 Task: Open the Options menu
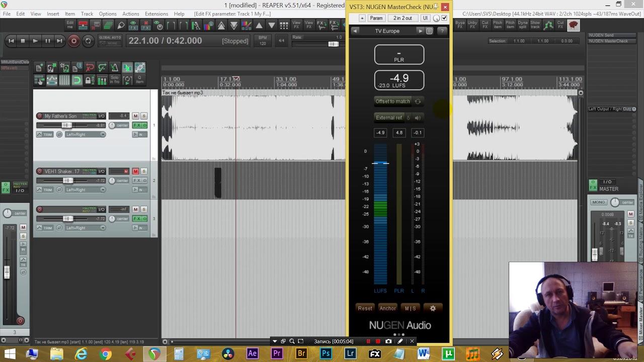[x=108, y=14]
